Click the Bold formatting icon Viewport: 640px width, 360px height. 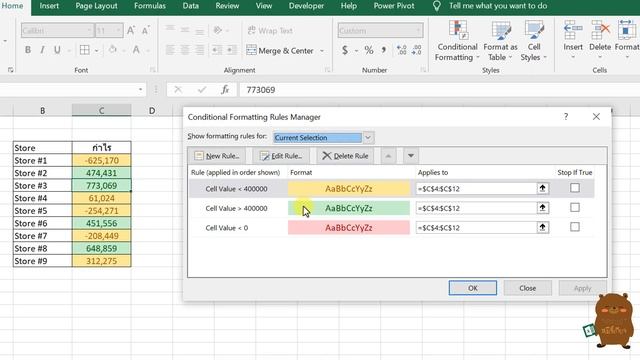[x=28, y=50]
